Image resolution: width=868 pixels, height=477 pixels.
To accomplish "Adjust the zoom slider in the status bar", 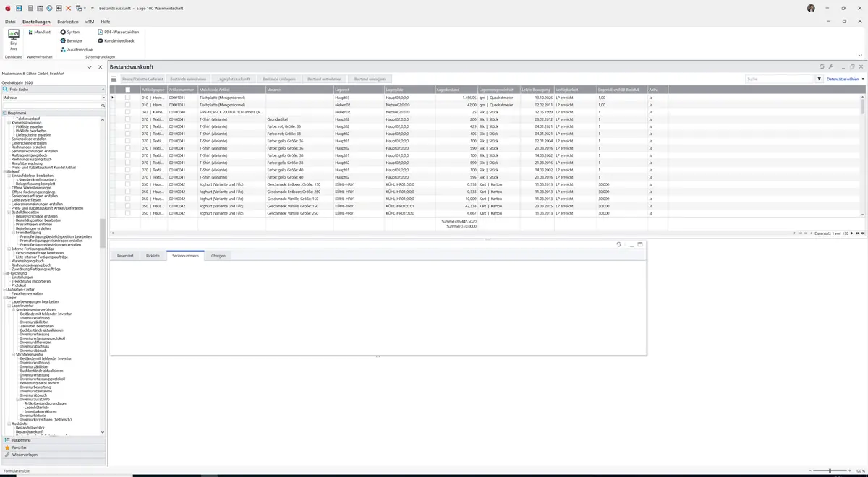I will 829,471.
